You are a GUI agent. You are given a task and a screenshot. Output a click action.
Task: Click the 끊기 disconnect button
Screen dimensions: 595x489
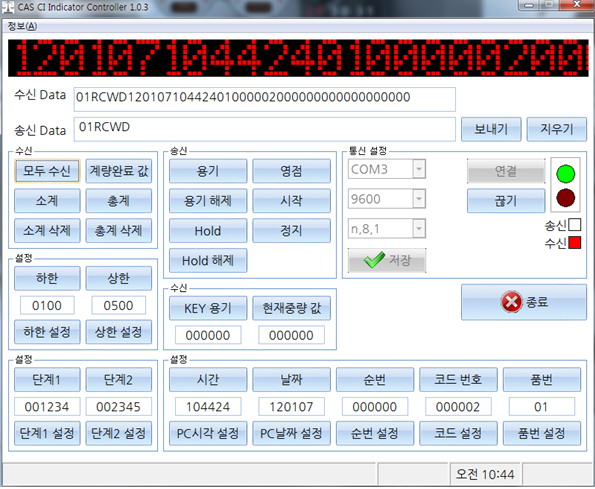coord(506,201)
